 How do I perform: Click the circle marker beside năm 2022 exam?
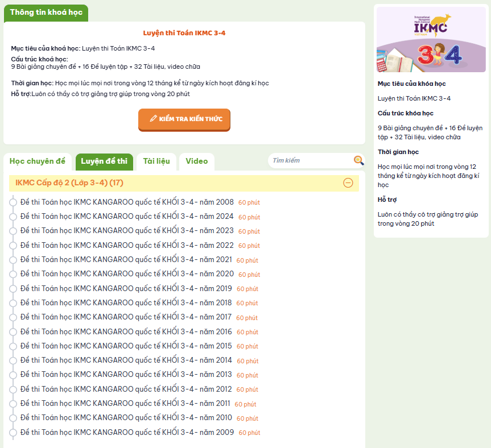(13, 245)
